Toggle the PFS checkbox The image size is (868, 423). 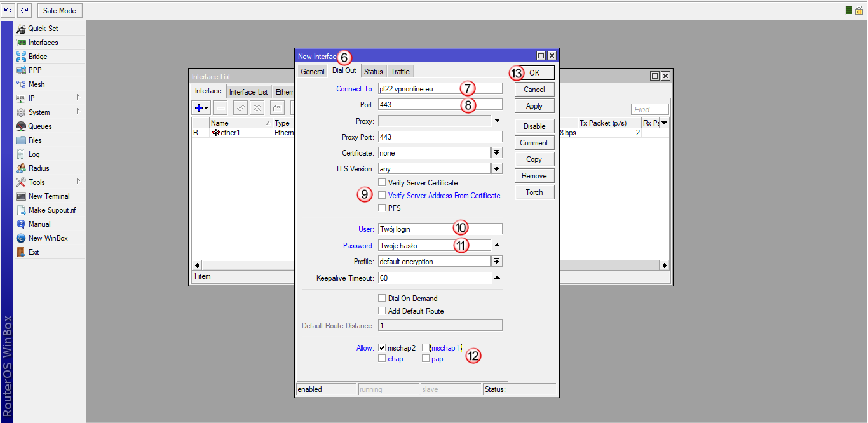click(382, 208)
